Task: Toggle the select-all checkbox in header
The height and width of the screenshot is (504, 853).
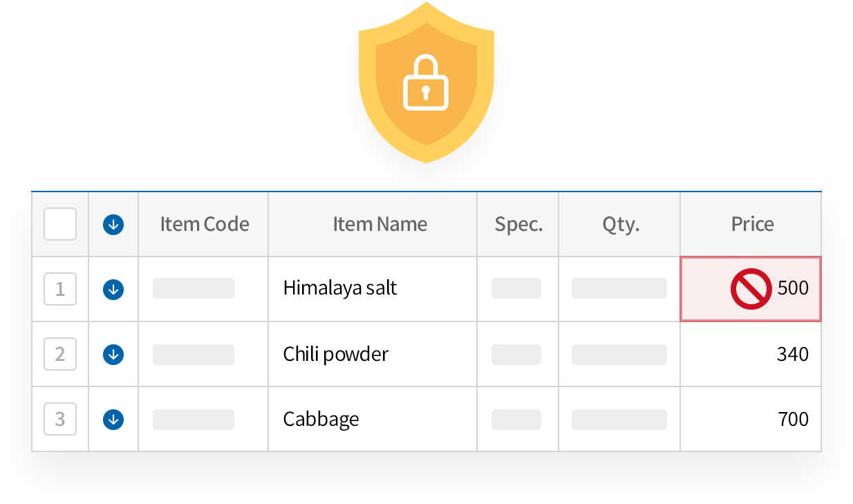Action: pyautogui.click(x=59, y=224)
